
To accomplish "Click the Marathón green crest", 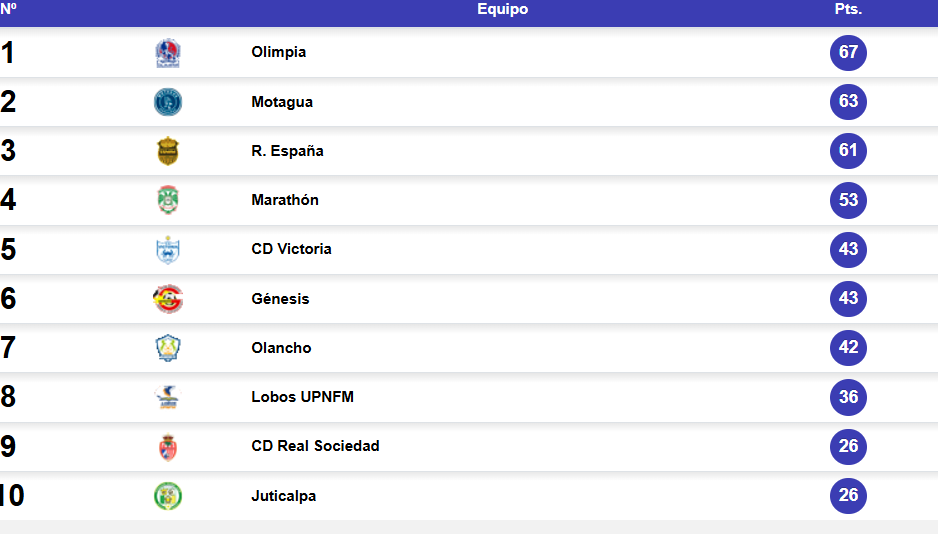I will tap(168, 200).
